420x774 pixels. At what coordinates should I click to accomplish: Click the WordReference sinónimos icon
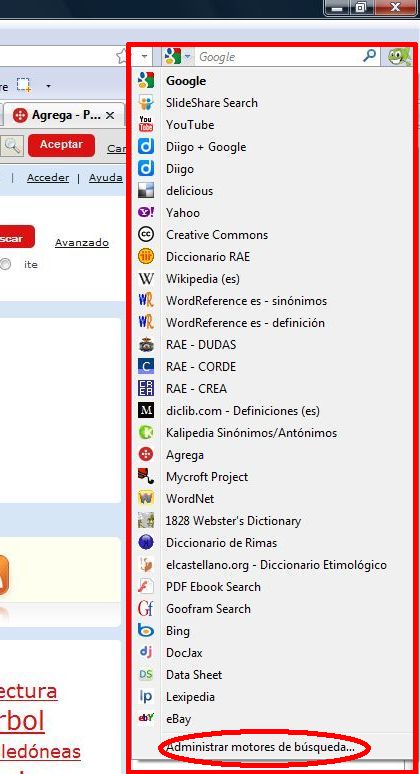pos(146,300)
